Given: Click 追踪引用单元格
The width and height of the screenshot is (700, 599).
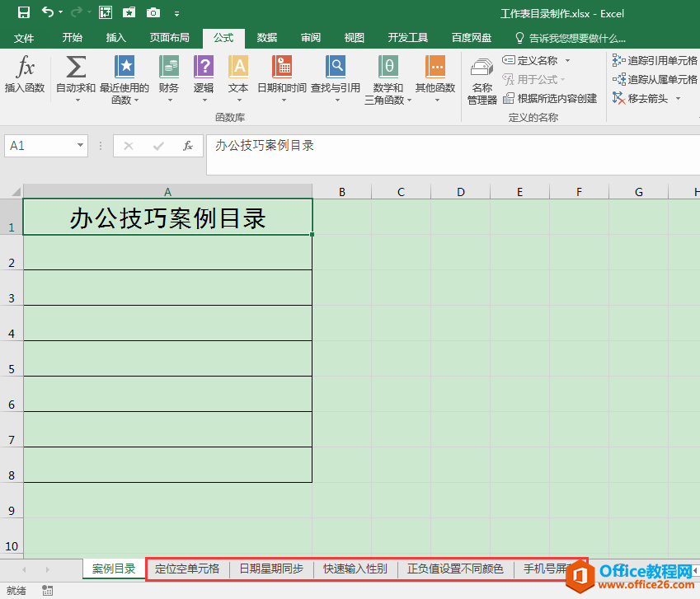Looking at the screenshot, I should [655, 60].
